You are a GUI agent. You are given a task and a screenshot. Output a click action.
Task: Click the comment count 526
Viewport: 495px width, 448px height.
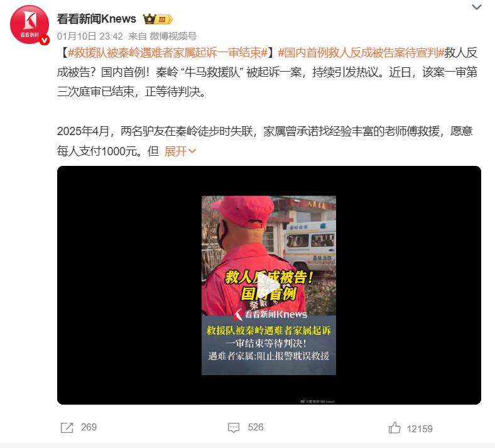pyautogui.click(x=256, y=427)
